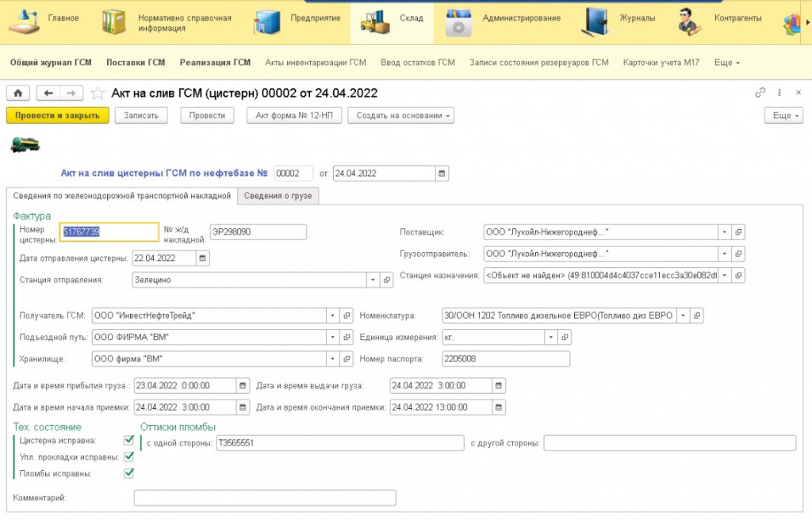Switch to Сведения о грузе tab
The height and width of the screenshot is (520, 812).
278,196
